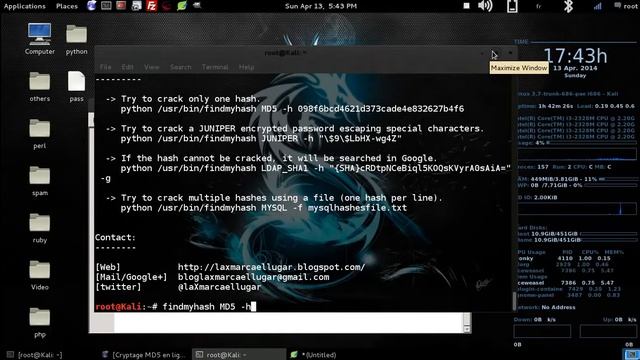Switch to Cryptage MD5 en lig... taskbar window
The image size is (640, 360).
click(x=144, y=355)
